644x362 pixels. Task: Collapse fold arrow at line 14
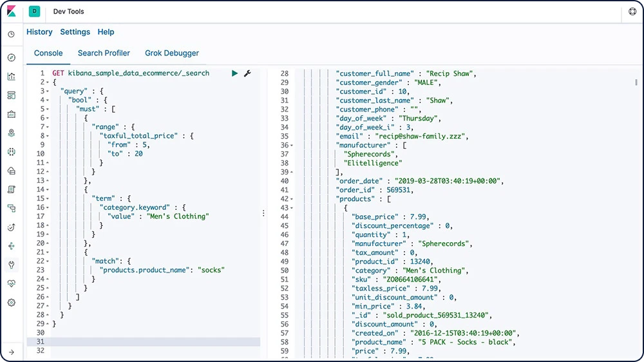tap(47, 190)
